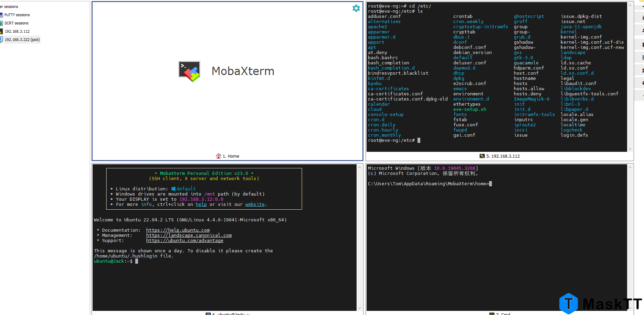
Task: Open https://landscape.canonical.com management link
Action: tap(189, 235)
